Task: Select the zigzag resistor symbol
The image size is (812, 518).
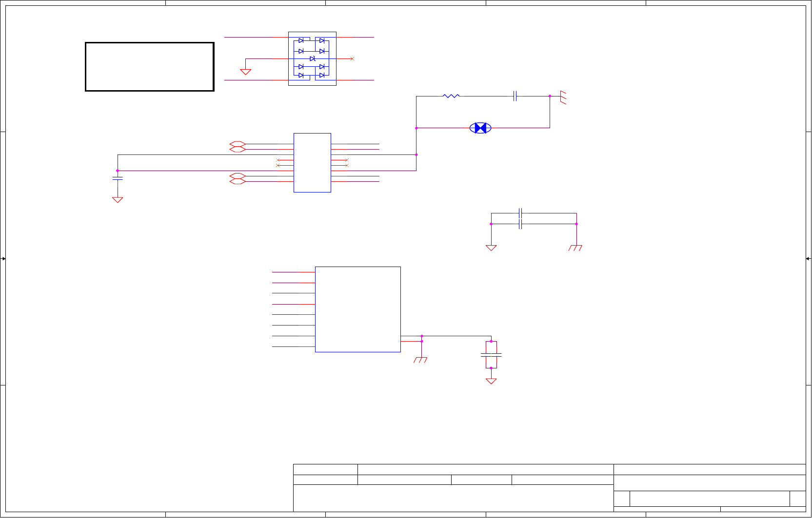Action: pos(451,96)
